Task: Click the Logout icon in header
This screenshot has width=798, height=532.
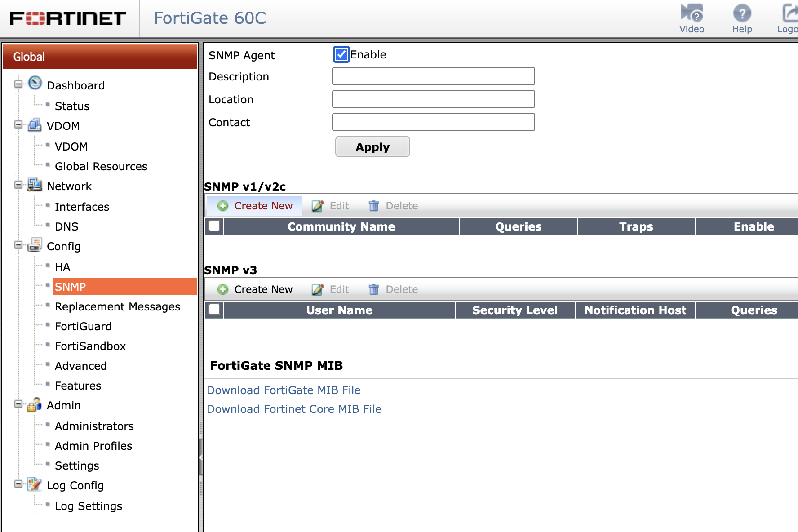Action: pos(790,13)
